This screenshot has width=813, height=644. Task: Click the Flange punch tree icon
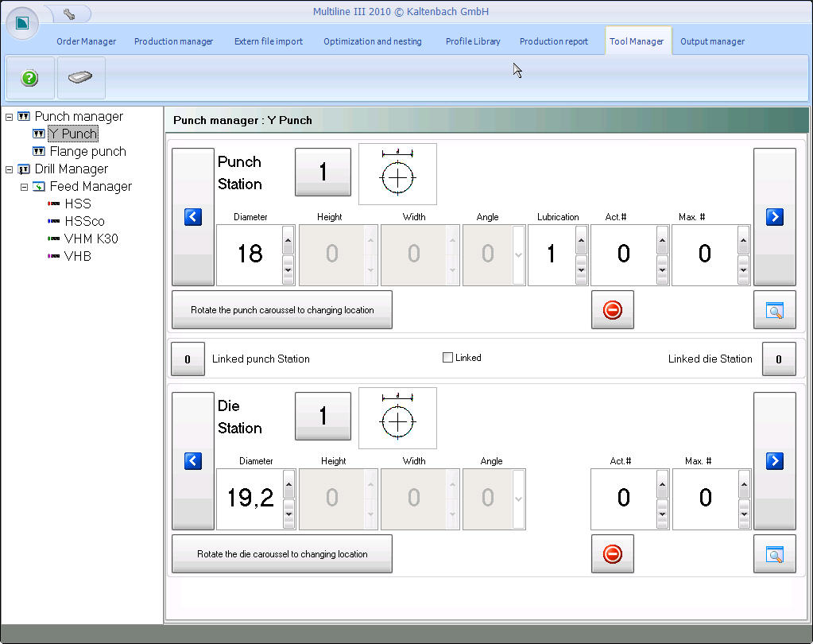coord(38,151)
